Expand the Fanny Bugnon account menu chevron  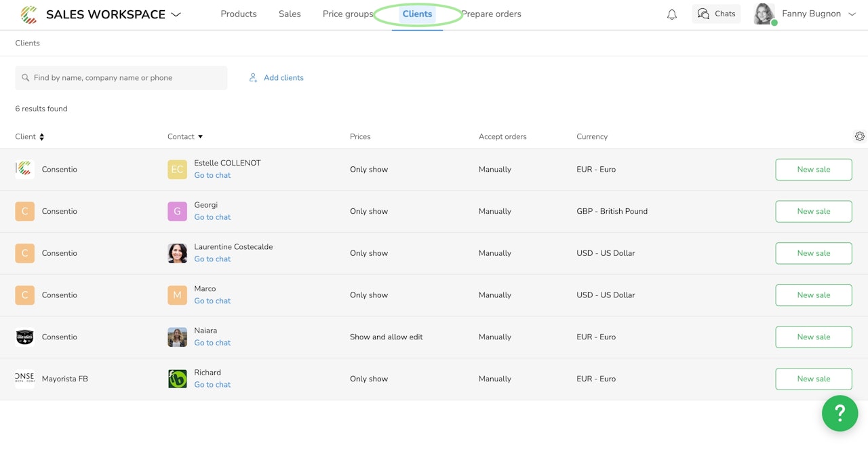pyautogui.click(x=852, y=14)
